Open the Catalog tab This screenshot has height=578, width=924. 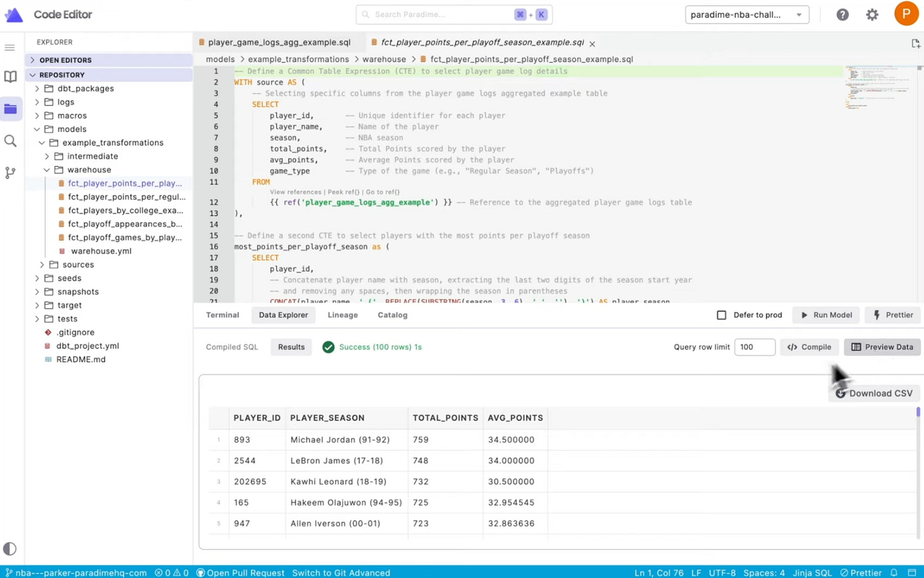392,315
